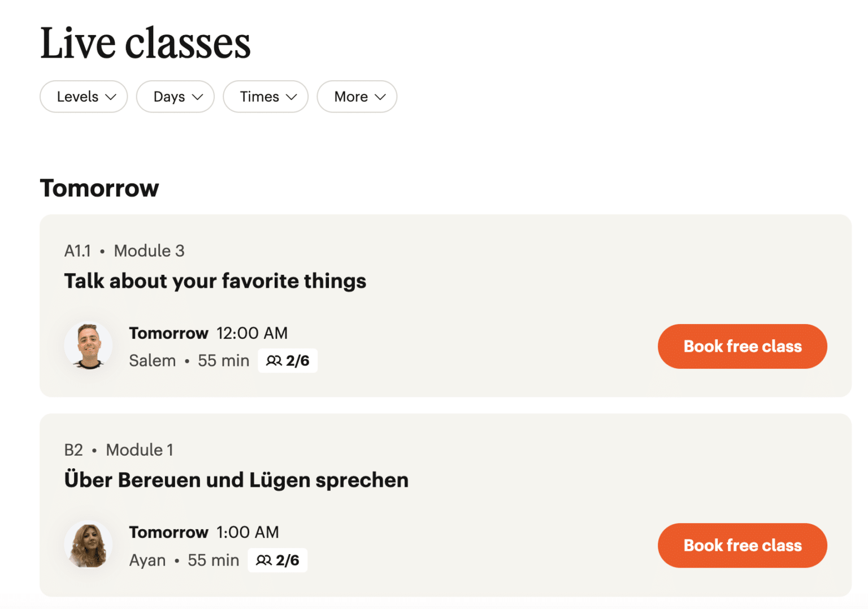Open the class Talk about your favorite things

(x=215, y=280)
